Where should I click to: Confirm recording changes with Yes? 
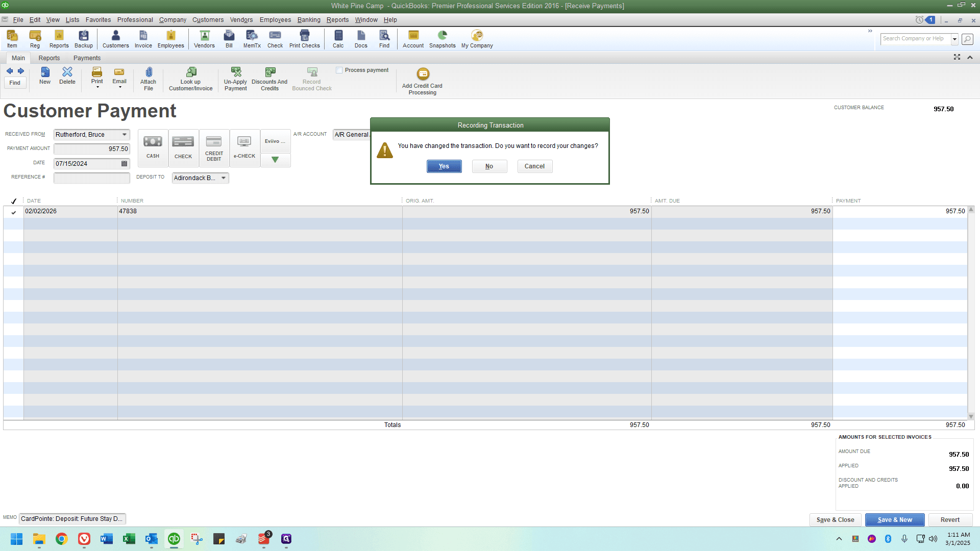coord(444,166)
